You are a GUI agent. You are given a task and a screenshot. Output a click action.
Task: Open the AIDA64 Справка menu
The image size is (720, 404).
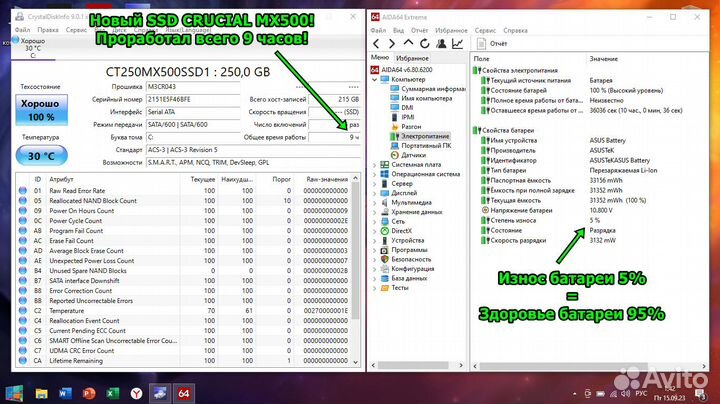(515, 30)
